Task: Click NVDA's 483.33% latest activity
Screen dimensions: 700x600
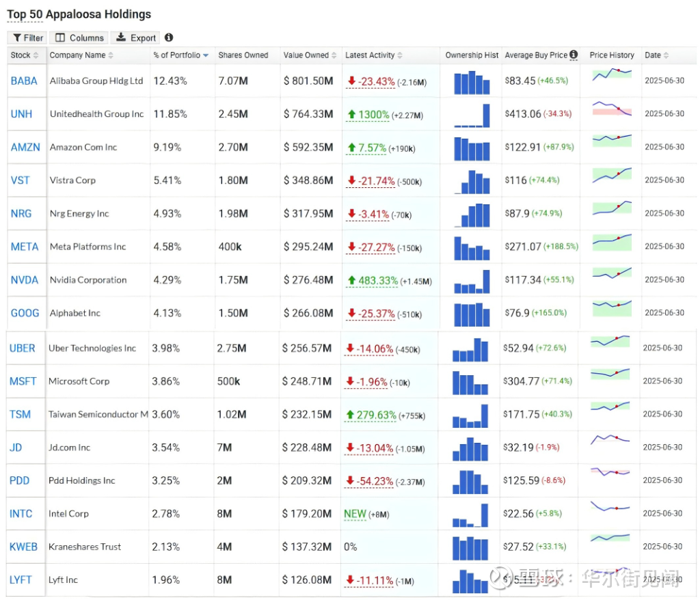Action: pyautogui.click(x=373, y=281)
